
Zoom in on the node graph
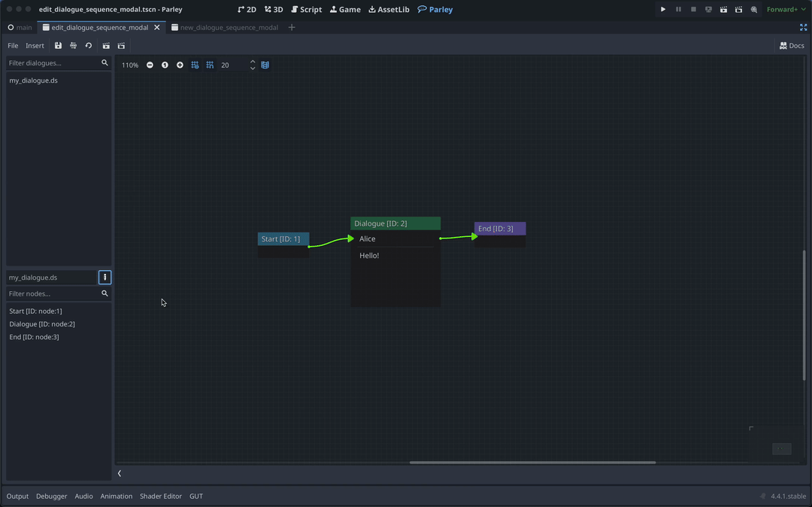pyautogui.click(x=180, y=65)
